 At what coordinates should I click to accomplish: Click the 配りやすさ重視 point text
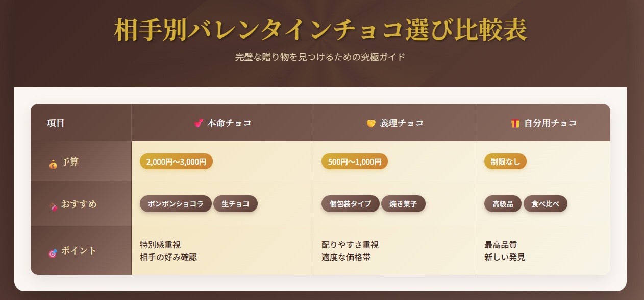coord(350,245)
